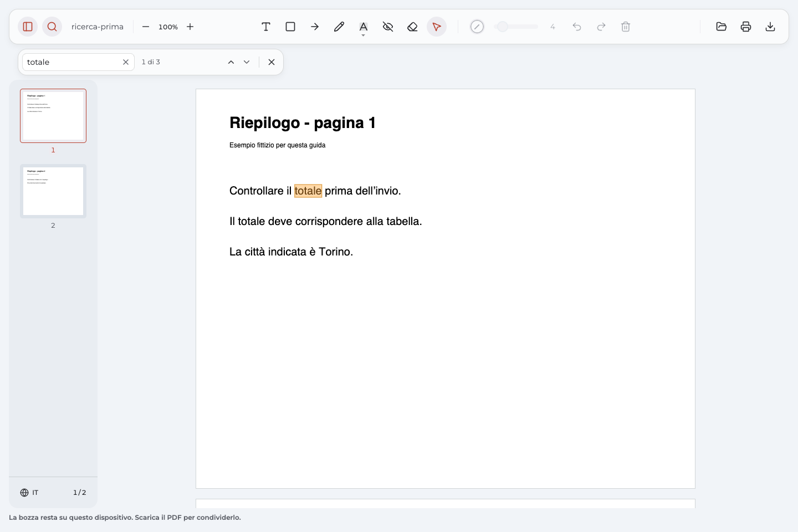
Task: Go to previous search result
Action: point(231,62)
